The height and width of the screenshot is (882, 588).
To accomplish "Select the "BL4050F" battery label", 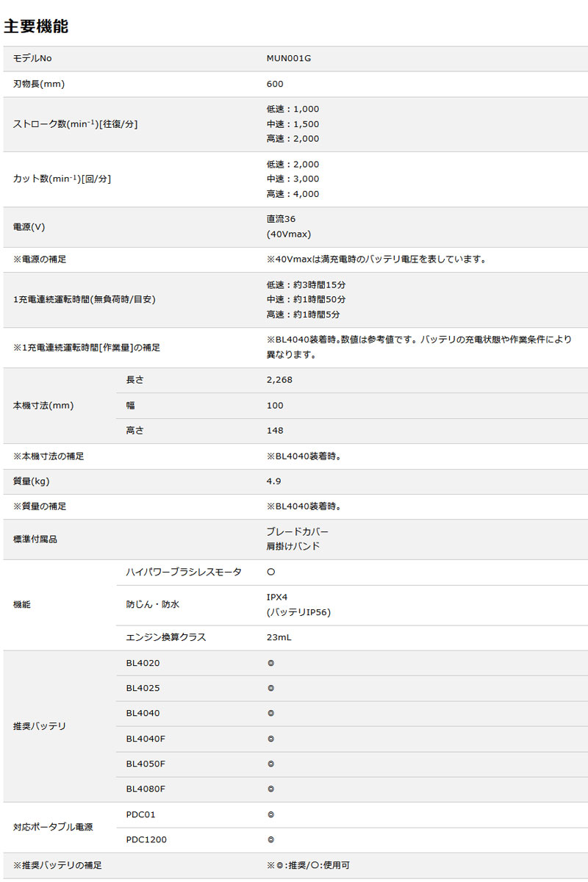I will 146,764.
